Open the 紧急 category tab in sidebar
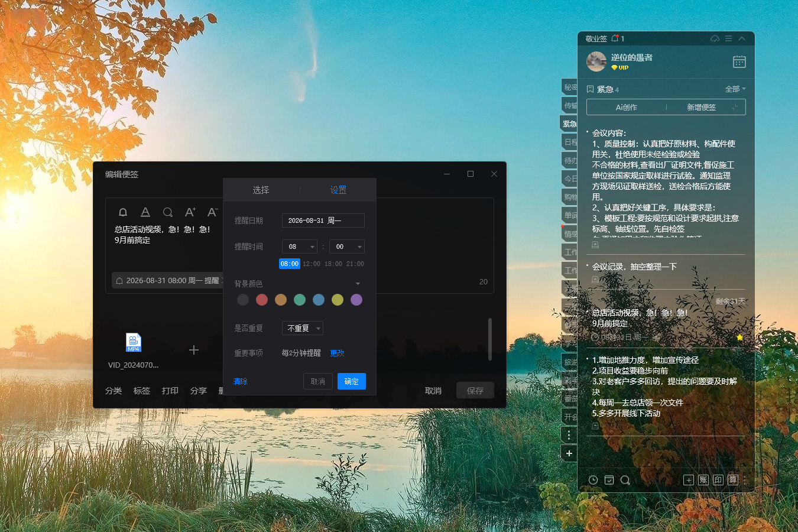 (x=569, y=124)
